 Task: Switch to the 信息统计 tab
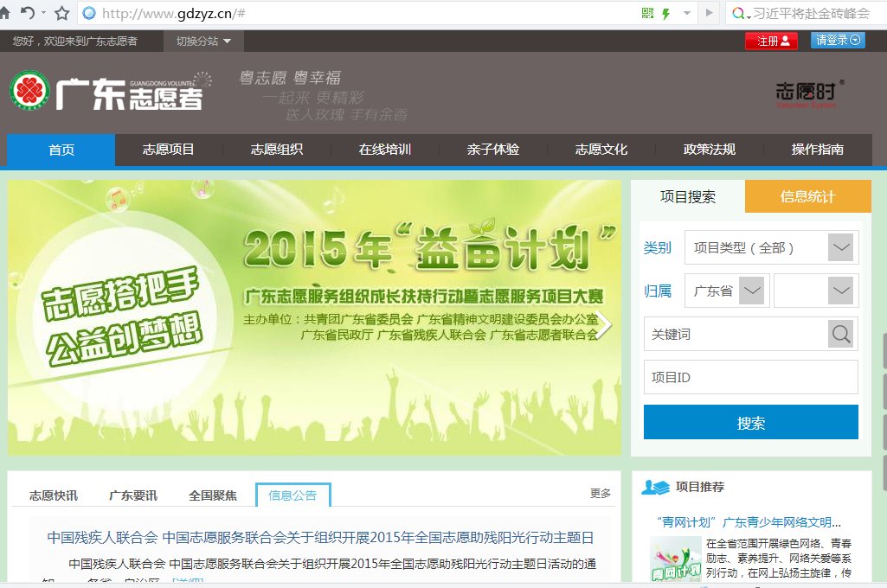807,196
